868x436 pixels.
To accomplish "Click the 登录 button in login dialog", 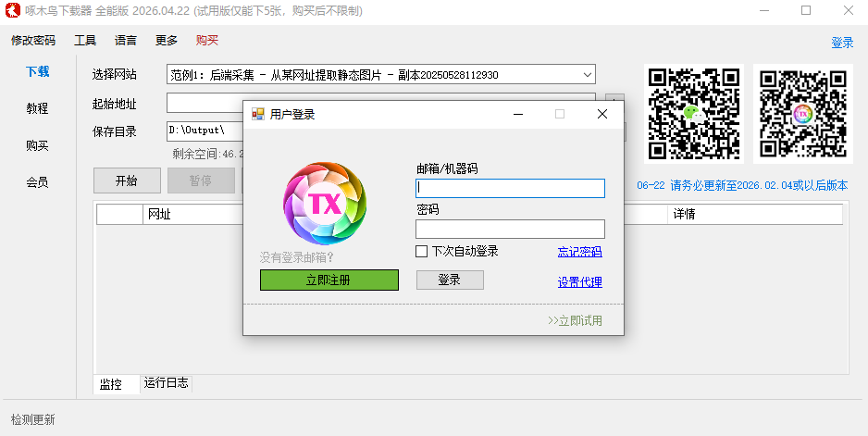I will pos(450,280).
